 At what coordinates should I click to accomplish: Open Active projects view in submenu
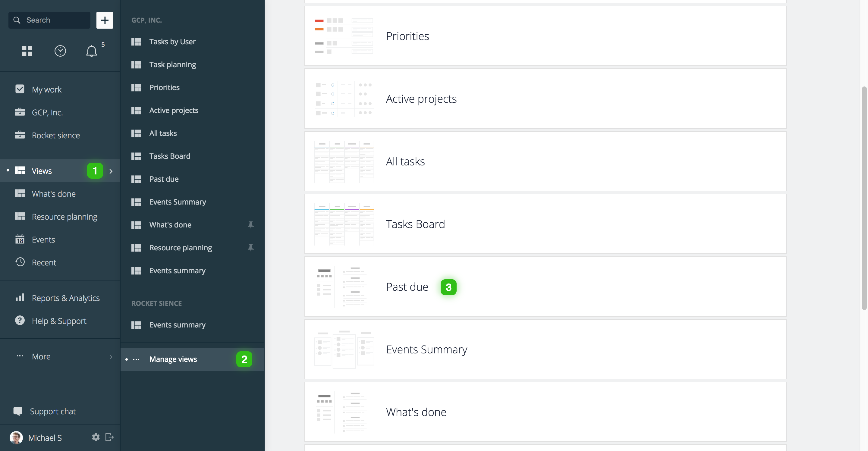click(192, 111)
